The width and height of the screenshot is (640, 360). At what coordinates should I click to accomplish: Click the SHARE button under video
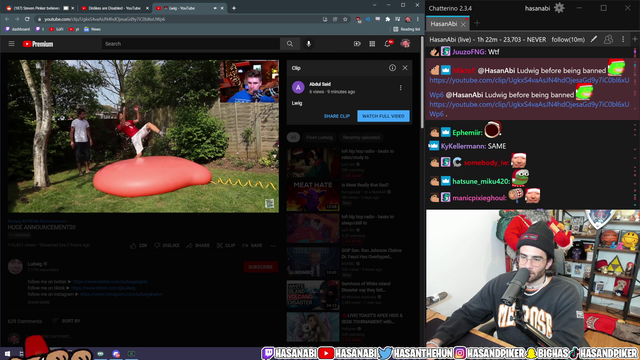click(x=198, y=245)
